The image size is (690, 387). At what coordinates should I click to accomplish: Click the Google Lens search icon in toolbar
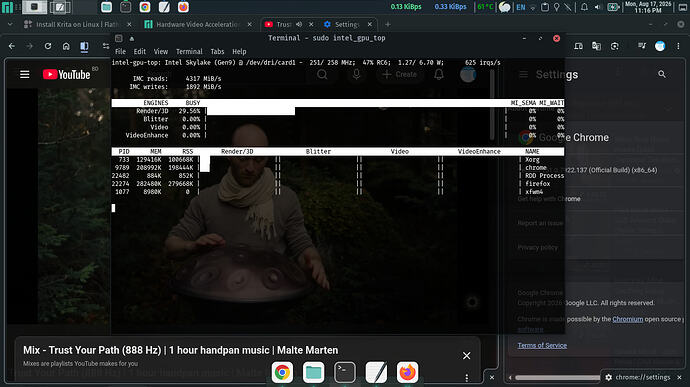(615, 46)
